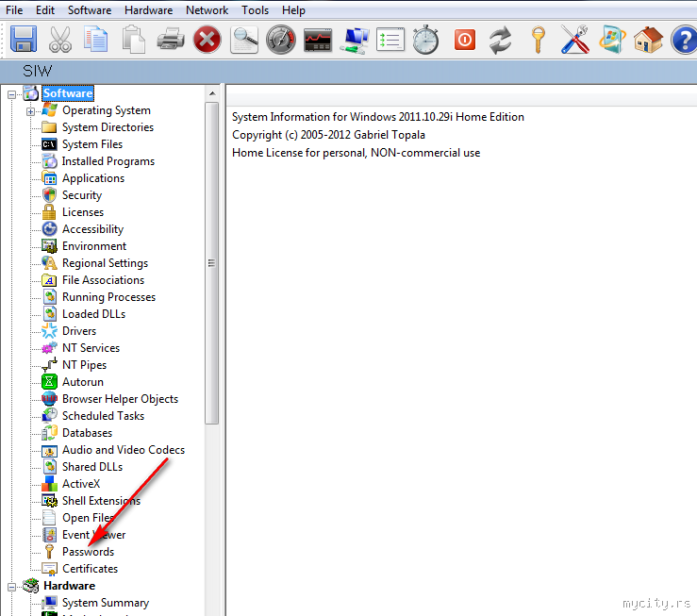697x616 pixels.
Task: Click the Save floppy disk toolbar icon
Action: pos(24,40)
